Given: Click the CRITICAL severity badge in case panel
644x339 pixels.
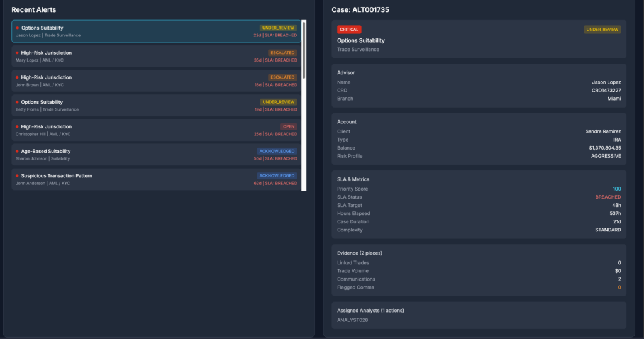Looking at the screenshot, I should coord(349,30).
